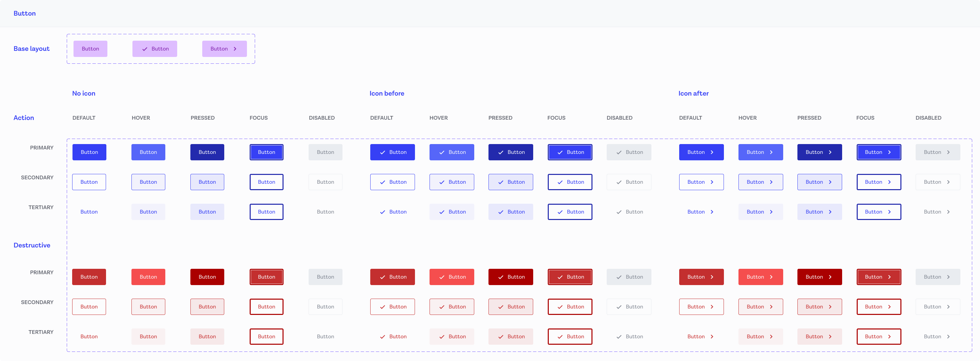The width and height of the screenshot is (980, 361).
Task: Click the chevron in the Secondary Icon-after Hover button
Action: (771, 182)
